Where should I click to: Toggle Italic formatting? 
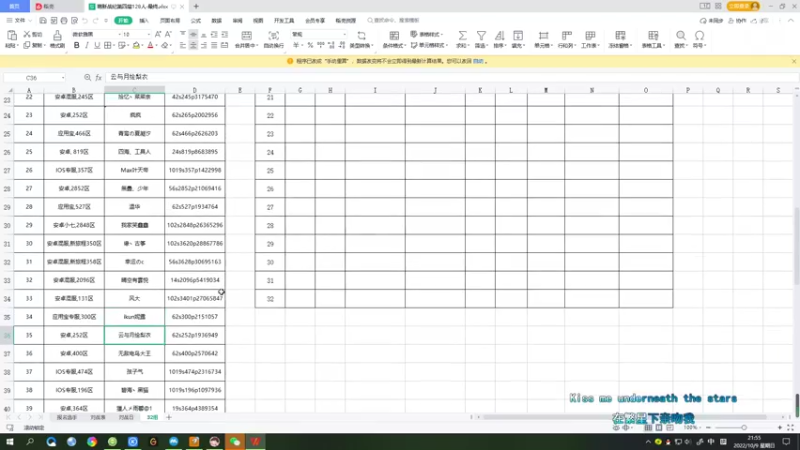point(87,45)
